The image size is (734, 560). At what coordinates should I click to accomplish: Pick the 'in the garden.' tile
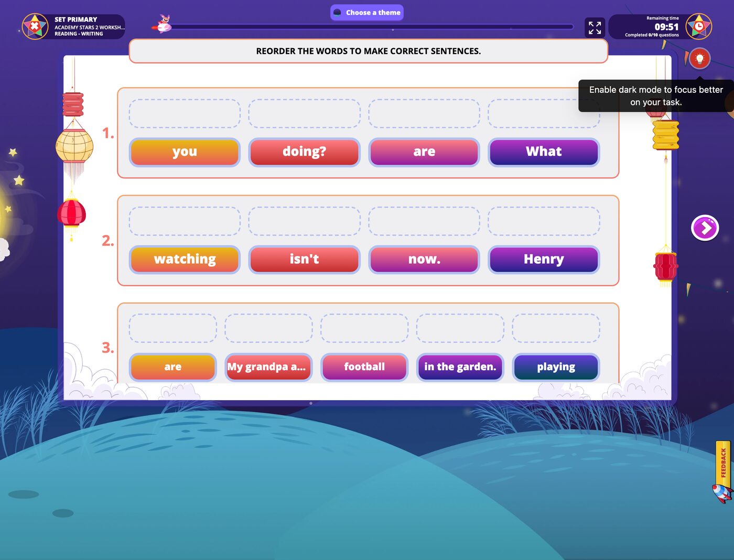460,367
